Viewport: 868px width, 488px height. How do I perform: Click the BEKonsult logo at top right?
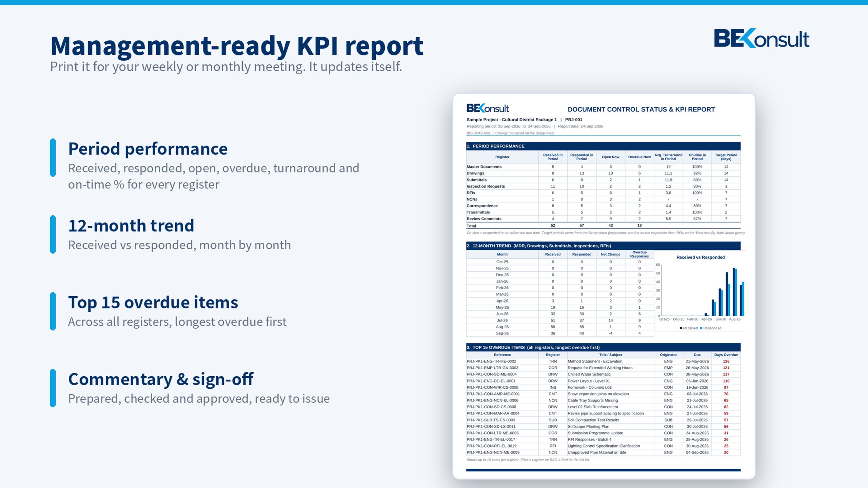pos(762,38)
